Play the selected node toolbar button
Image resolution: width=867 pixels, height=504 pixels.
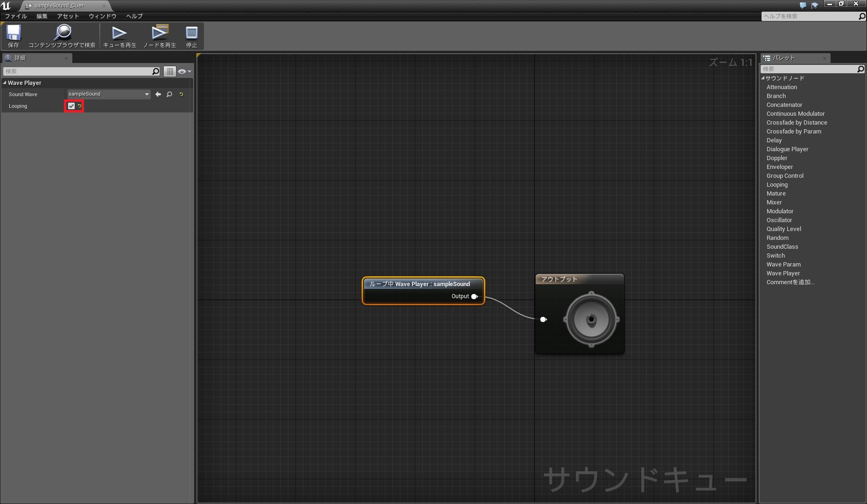[160, 36]
